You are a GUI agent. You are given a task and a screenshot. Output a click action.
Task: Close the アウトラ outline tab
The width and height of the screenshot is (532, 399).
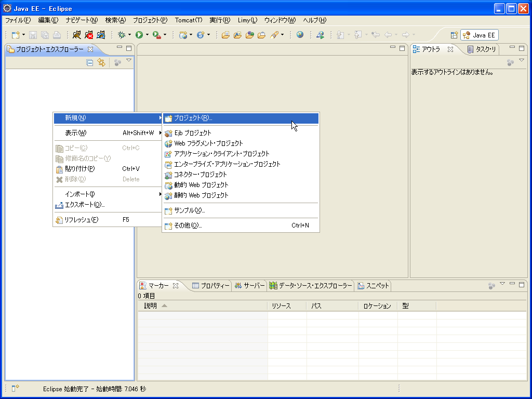coord(450,49)
